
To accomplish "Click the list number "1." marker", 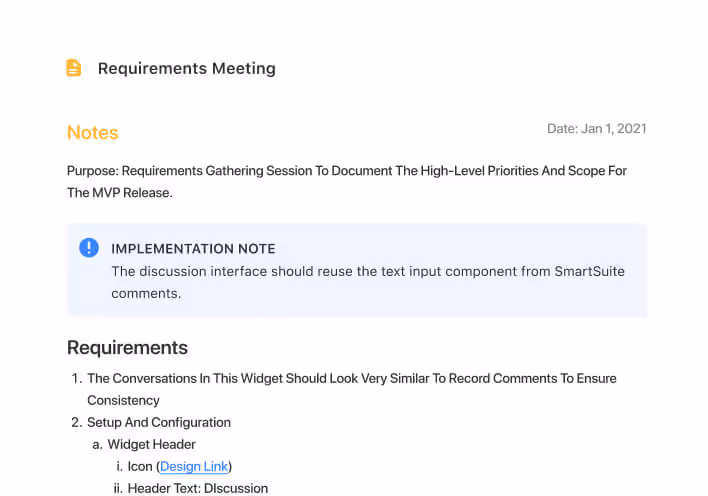I will click(76, 379).
